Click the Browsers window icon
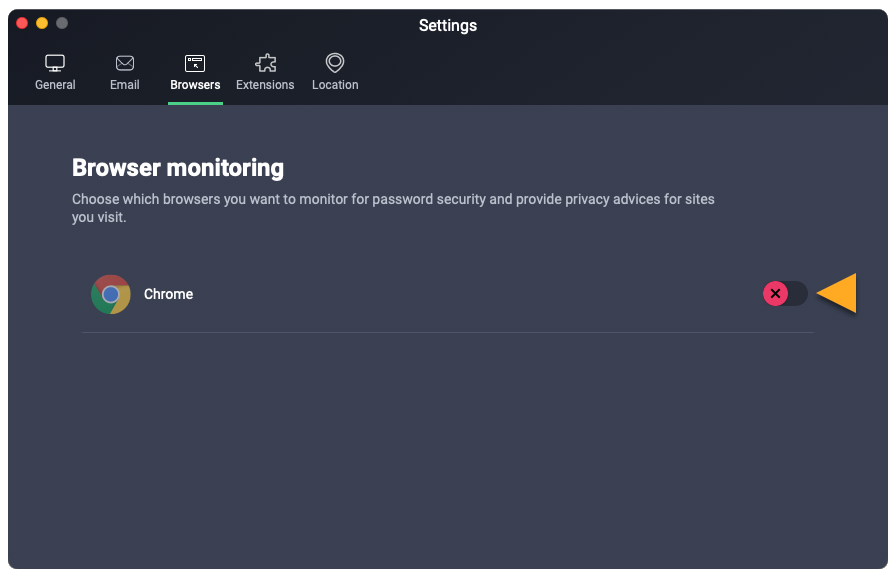 [195, 63]
